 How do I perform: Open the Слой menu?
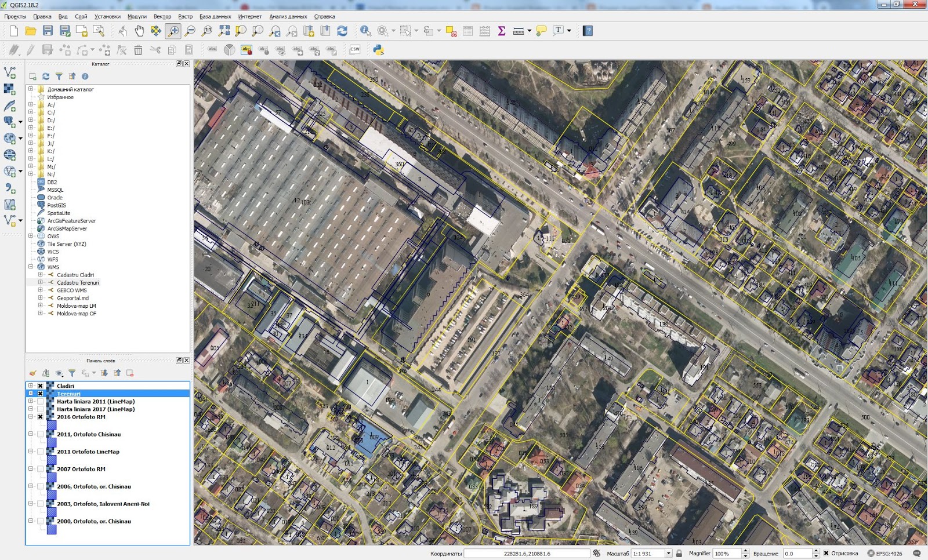pyautogui.click(x=81, y=16)
